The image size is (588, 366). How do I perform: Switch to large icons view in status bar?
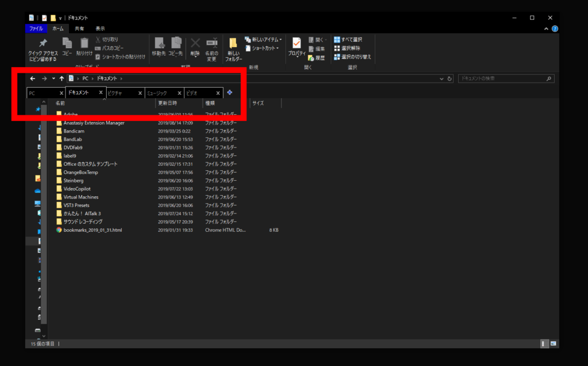(553, 344)
